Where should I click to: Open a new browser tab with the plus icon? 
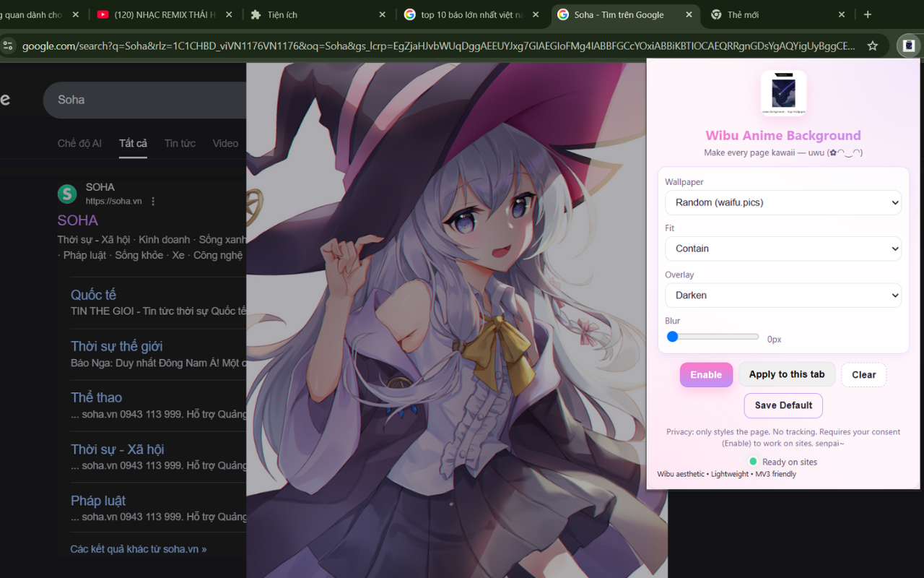[x=867, y=13]
